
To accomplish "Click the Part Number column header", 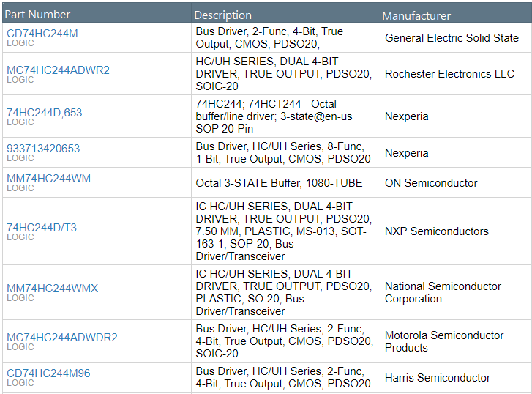I will point(38,15).
